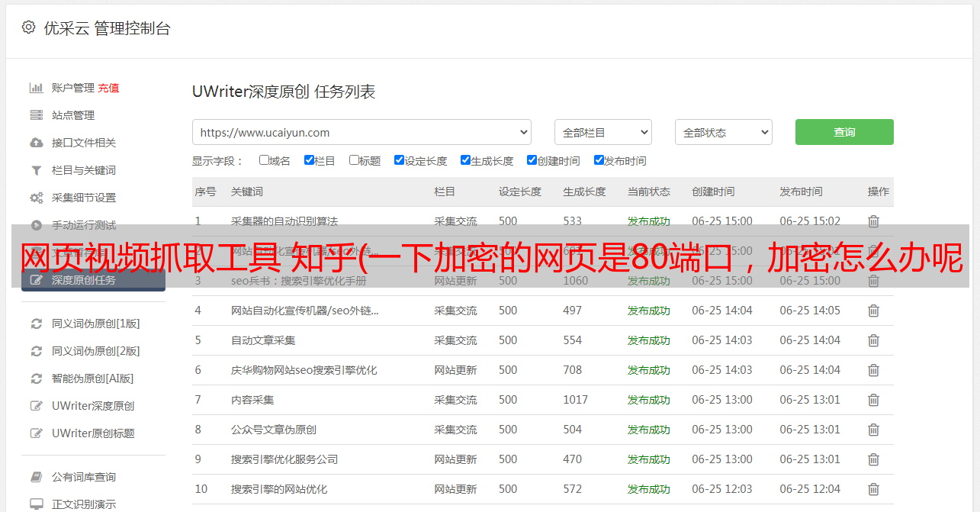Click keyword 公众号文章伪原创
This screenshot has height=512, width=980.
pos(274,430)
